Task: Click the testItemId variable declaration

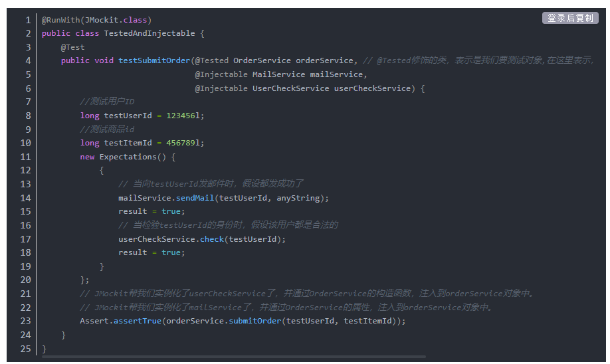Action: [x=128, y=143]
